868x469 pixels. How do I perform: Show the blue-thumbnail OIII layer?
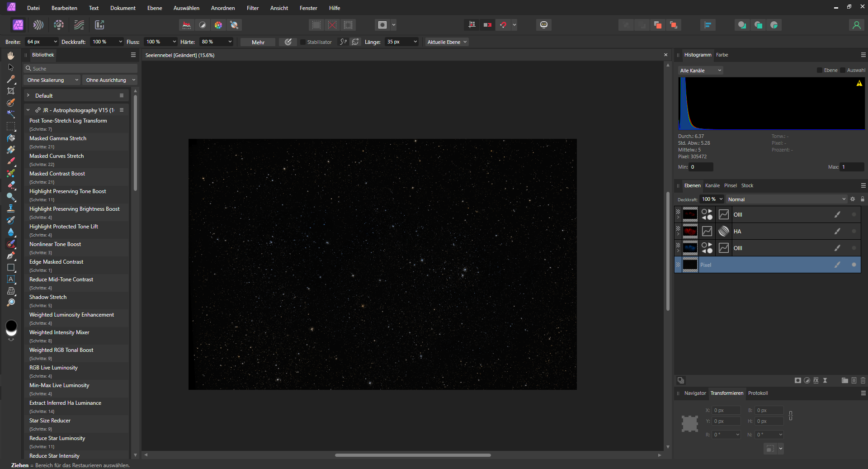point(854,248)
